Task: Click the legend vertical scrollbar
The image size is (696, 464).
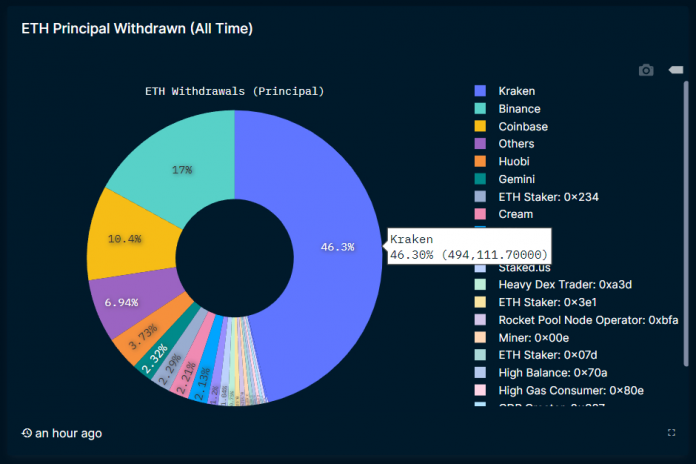Action: tap(686, 224)
